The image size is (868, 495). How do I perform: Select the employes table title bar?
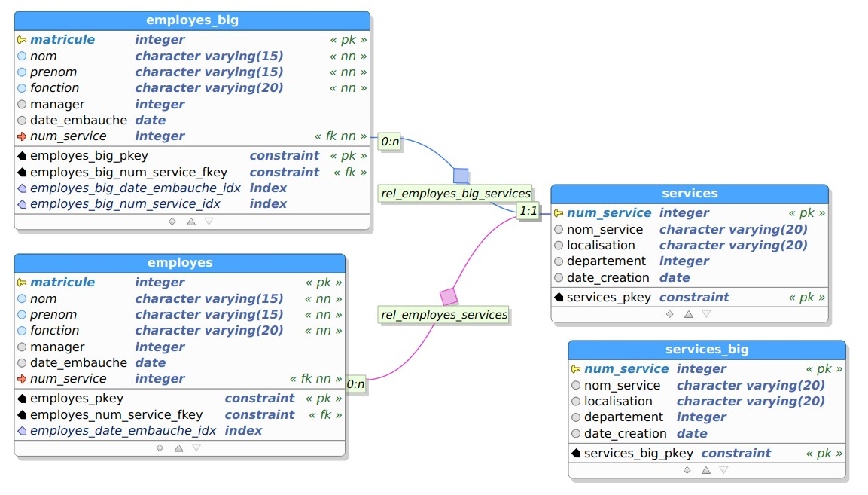tap(180, 263)
